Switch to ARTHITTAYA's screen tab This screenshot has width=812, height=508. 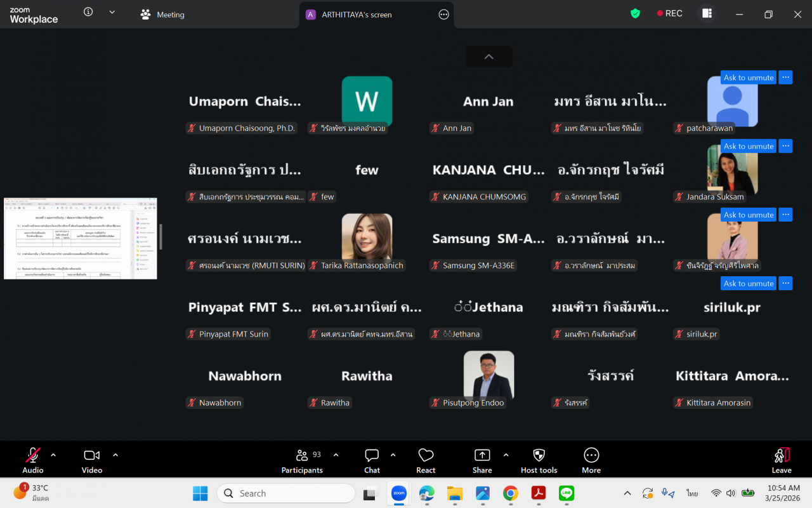pos(357,15)
